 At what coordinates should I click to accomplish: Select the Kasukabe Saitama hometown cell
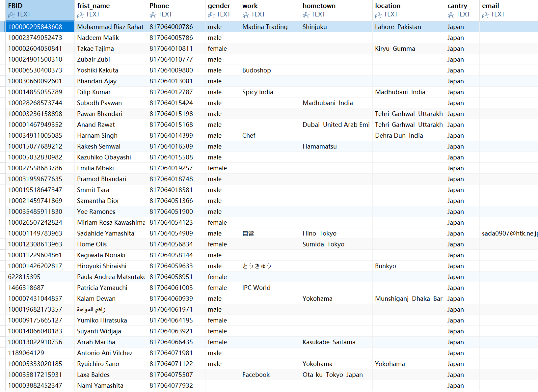click(329, 342)
